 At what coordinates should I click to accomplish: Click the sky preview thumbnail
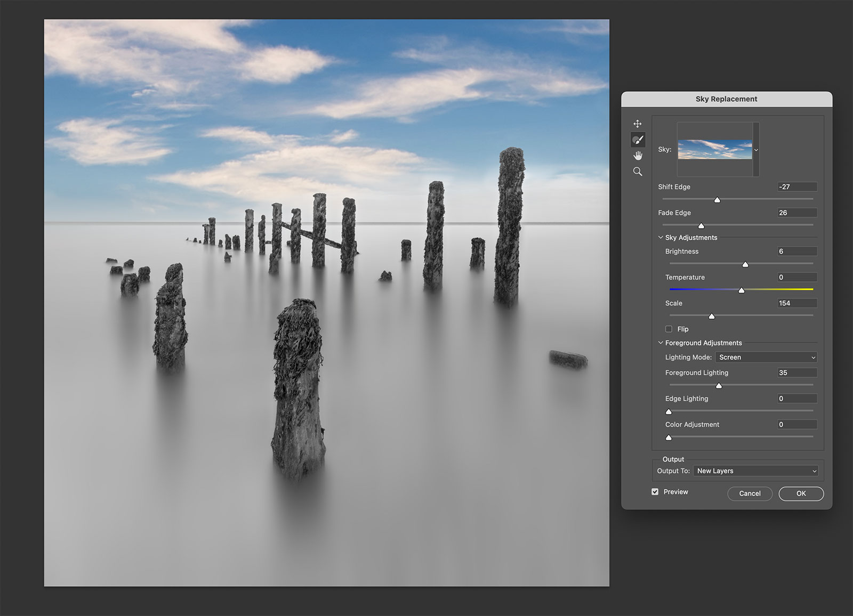click(715, 150)
